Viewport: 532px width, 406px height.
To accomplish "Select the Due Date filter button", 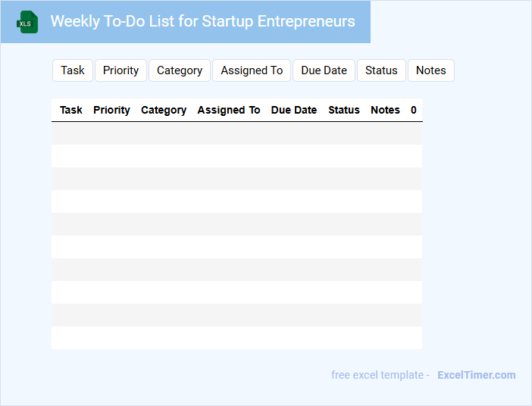I will pyautogui.click(x=324, y=70).
